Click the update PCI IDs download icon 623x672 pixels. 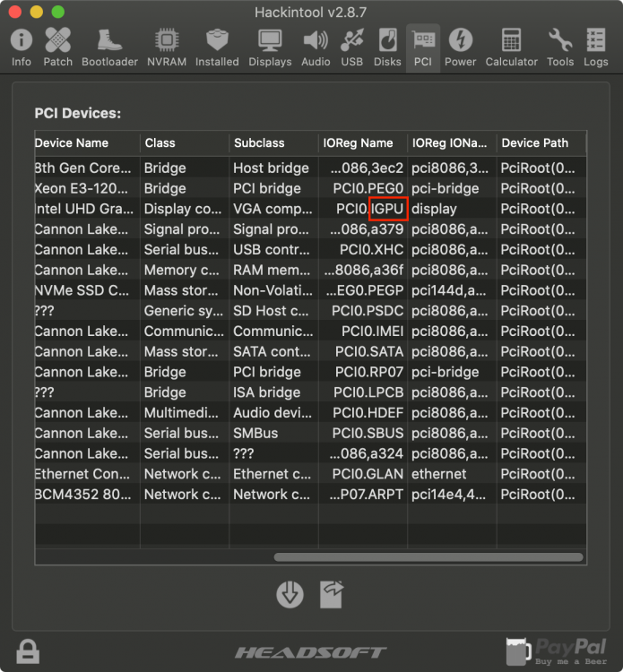click(290, 594)
